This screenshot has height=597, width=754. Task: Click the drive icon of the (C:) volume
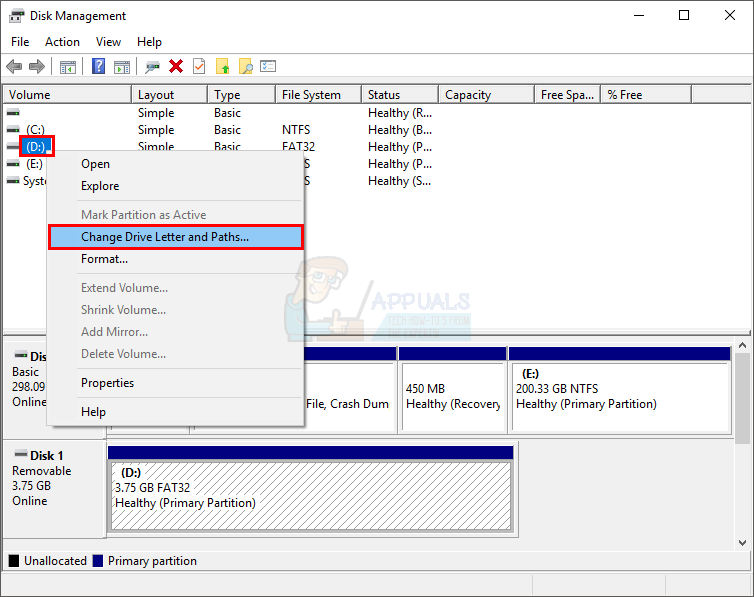pos(13,130)
